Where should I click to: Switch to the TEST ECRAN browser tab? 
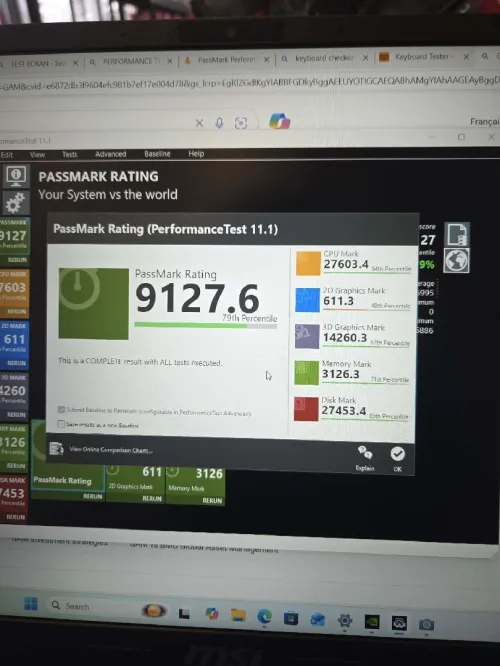[x=38, y=63]
